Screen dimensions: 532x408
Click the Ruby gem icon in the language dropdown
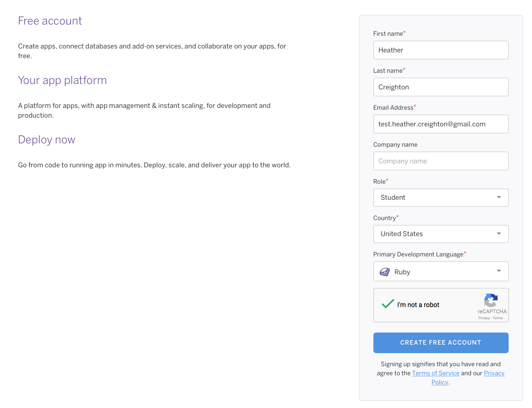pyautogui.click(x=385, y=272)
